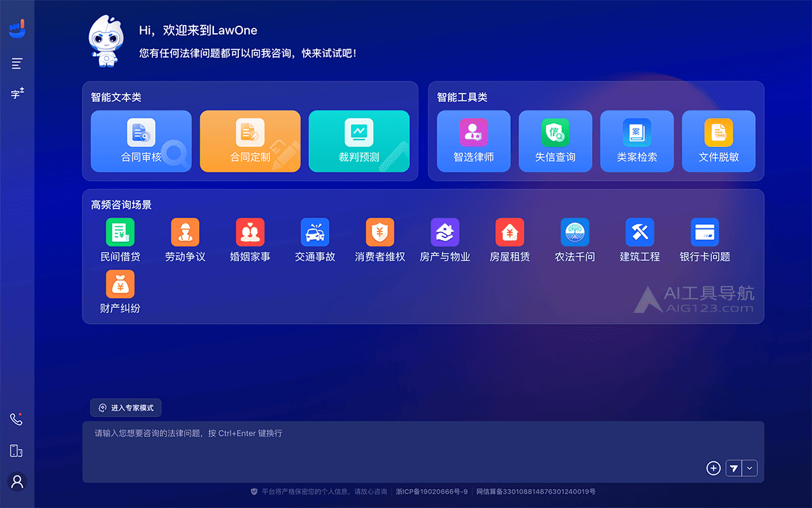Viewport: 812px width, 508px height.
Task: Send the question with the send button
Action: pos(734,468)
